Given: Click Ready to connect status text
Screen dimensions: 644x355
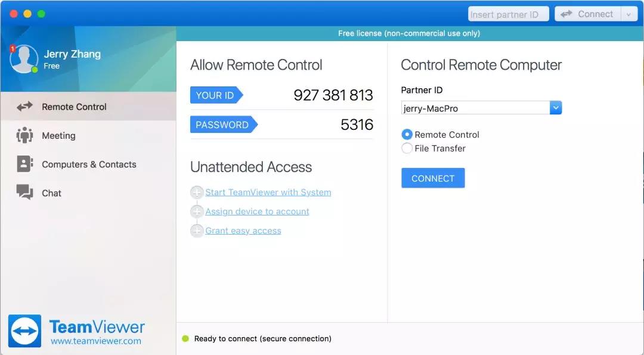Looking at the screenshot, I should [263, 338].
